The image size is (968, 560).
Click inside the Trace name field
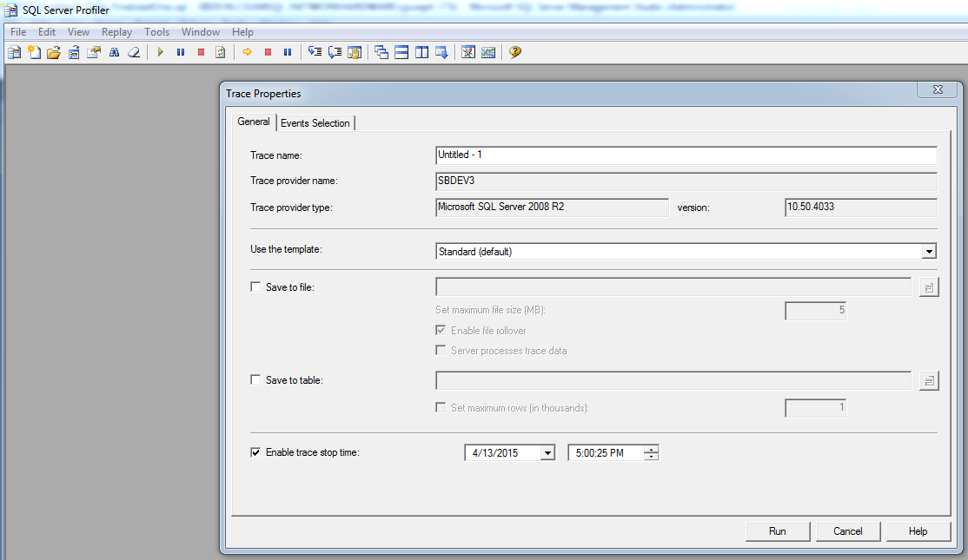tap(608, 155)
